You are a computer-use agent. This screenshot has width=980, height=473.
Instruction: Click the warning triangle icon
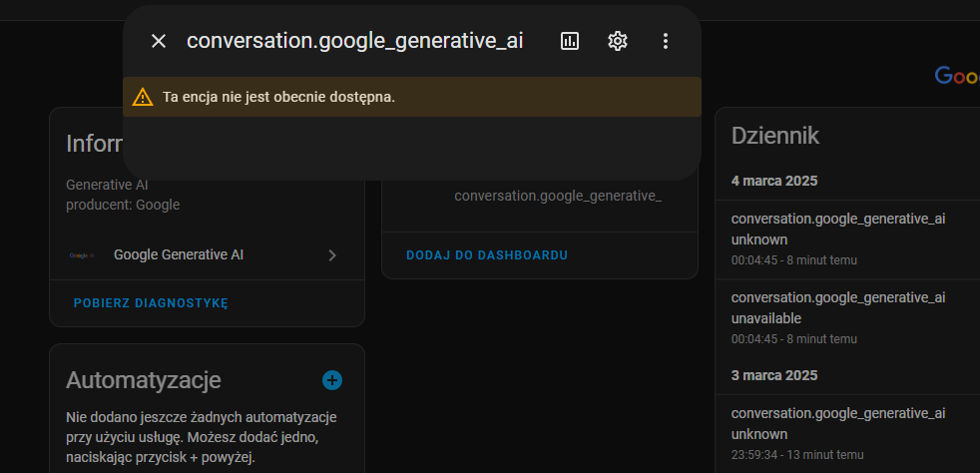143,97
